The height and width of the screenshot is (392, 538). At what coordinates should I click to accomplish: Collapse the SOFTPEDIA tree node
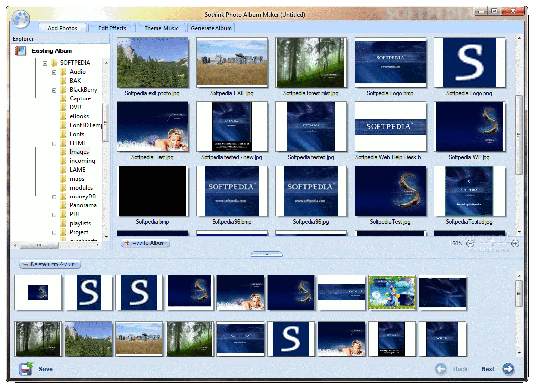click(45, 63)
